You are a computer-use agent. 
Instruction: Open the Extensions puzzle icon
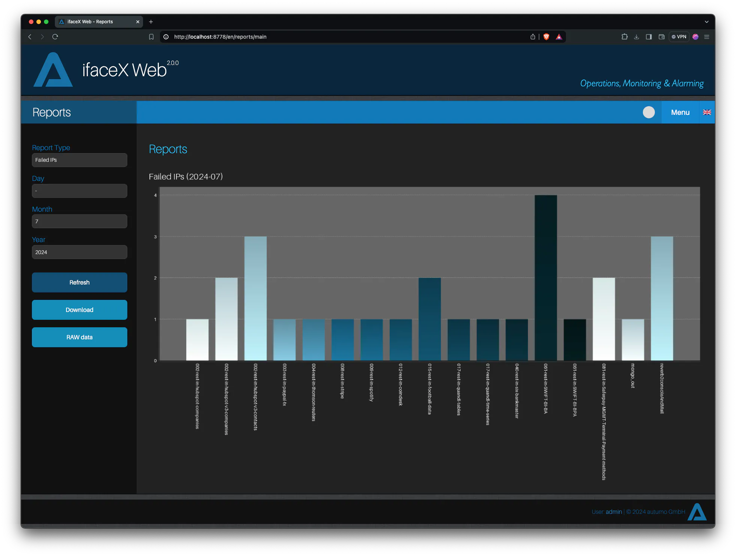pyautogui.click(x=624, y=37)
